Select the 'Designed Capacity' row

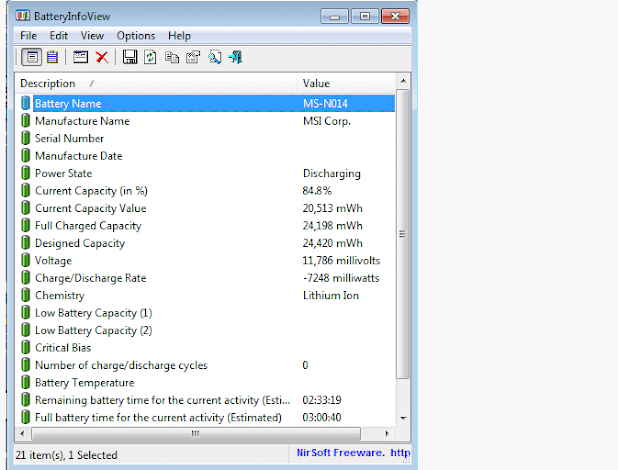[205, 243]
